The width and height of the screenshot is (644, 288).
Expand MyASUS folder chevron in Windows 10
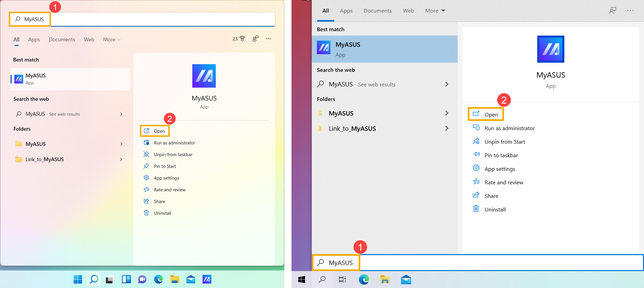[x=447, y=113]
